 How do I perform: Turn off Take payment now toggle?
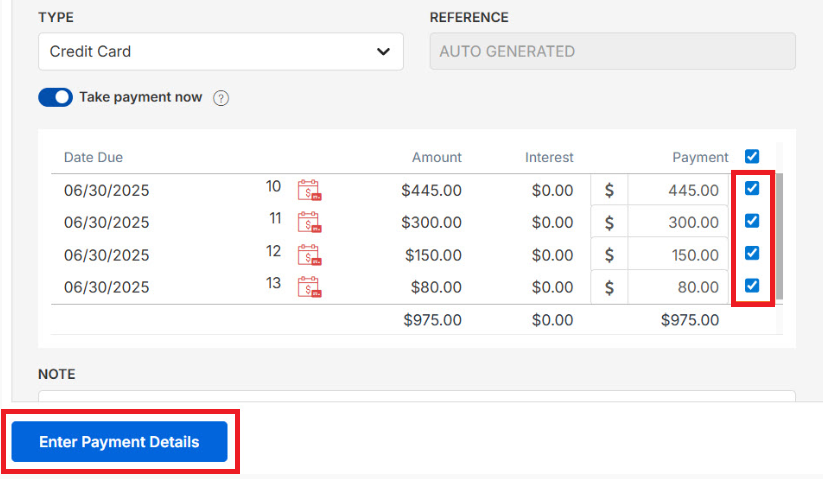[x=55, y=98]
